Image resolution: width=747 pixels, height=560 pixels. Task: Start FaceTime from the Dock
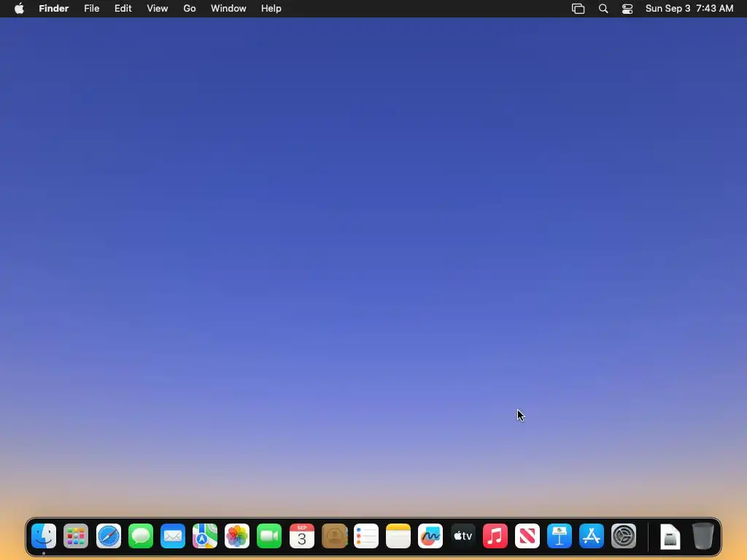pyautogui.click(x=269, y=536)
